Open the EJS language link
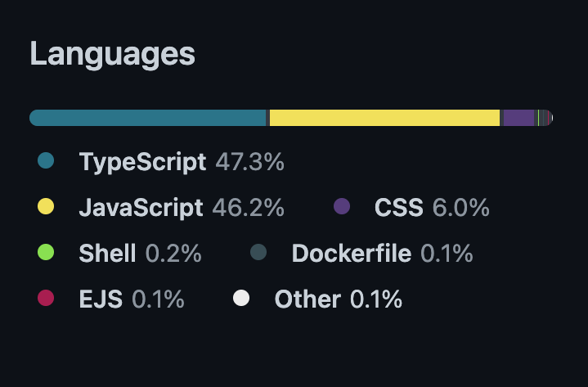 (111, 299)
